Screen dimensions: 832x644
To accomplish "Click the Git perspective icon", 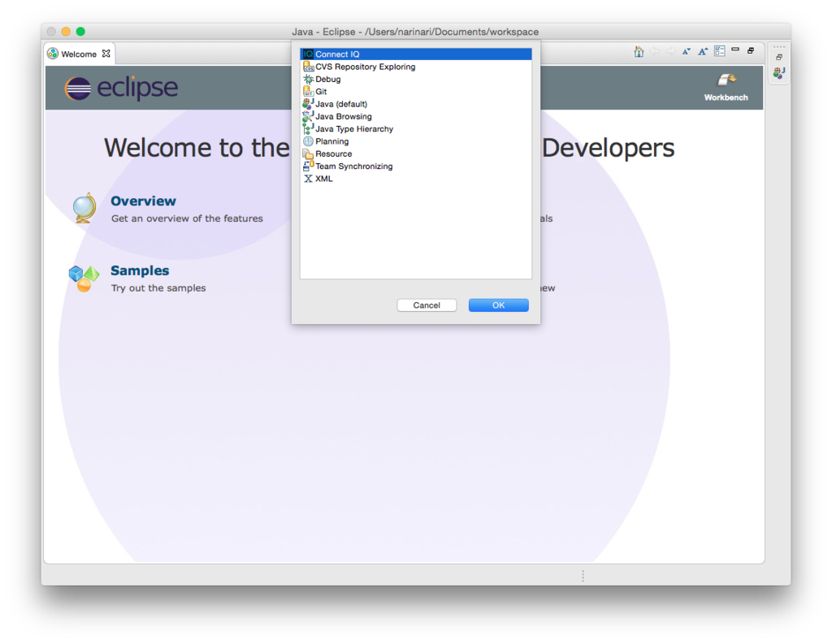I will 308,92.
